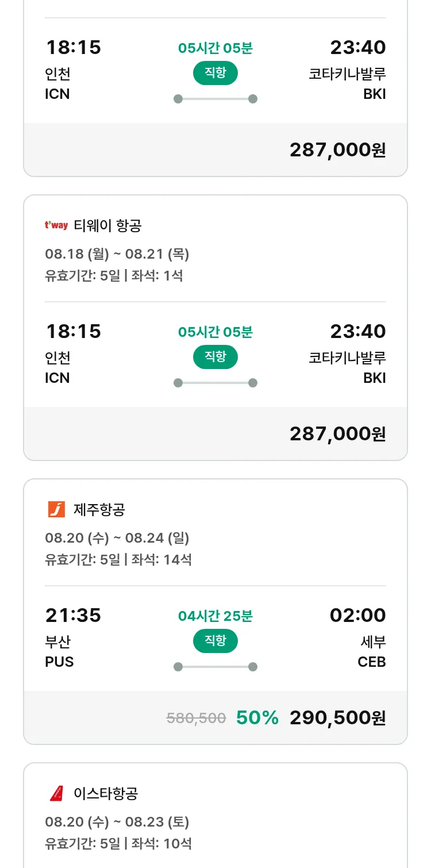This screenshot has height=868, width=431.
Task: Tap the 290,500원 discounted price
Action: click(x=337, y=718)
